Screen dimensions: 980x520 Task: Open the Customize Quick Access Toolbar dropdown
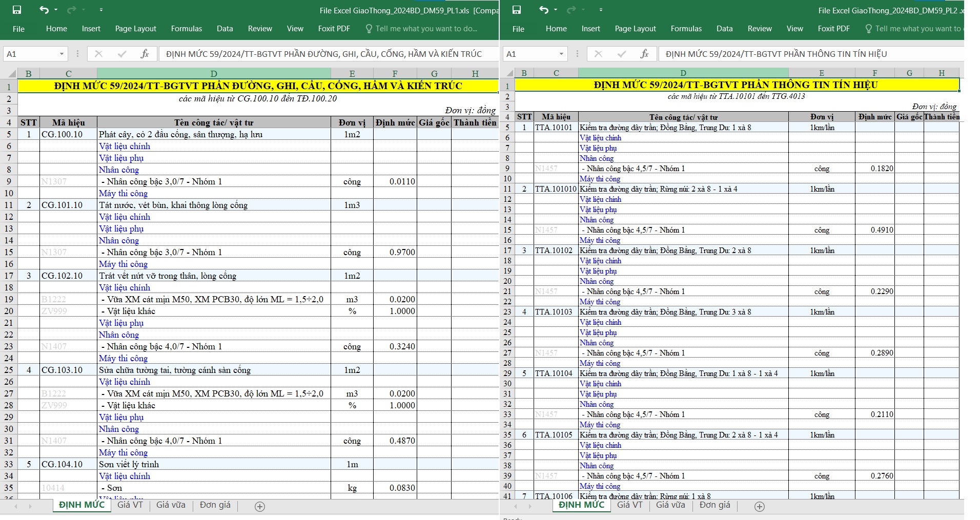pos(101,9)
